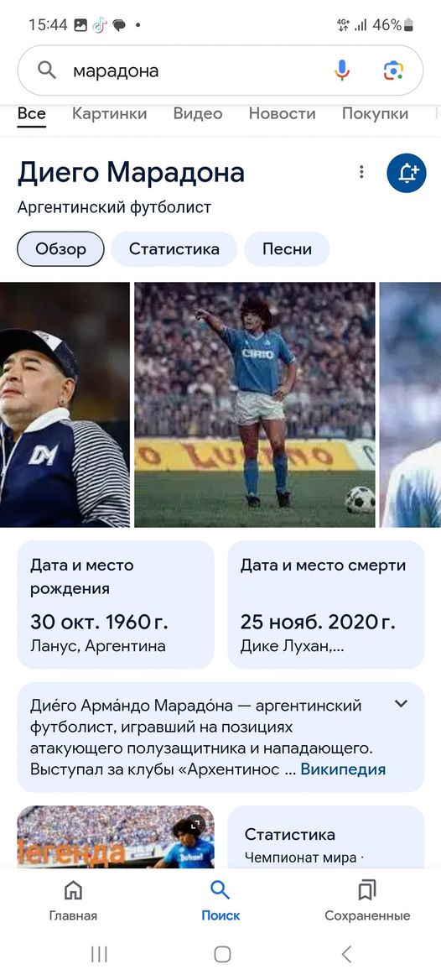Open the three-dot menu beside Диего Марадона

tap(361, 172)
